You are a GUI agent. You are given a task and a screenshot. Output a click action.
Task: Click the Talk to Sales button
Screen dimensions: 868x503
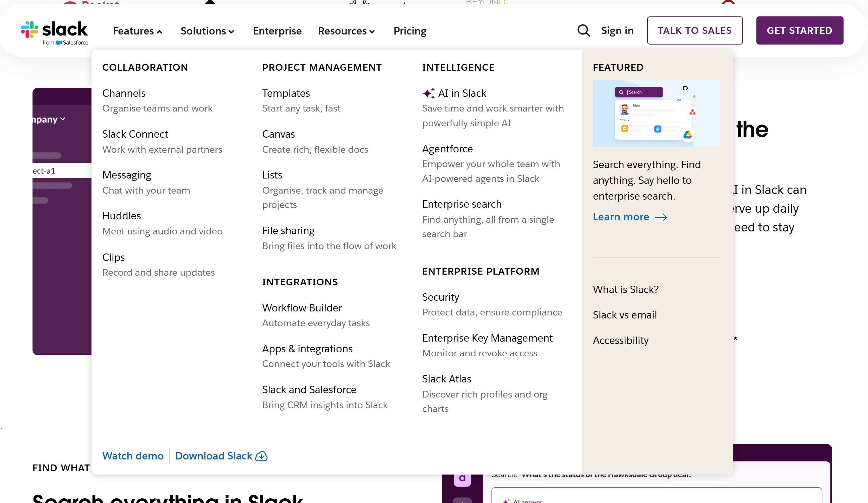click(x=695, y=30)
